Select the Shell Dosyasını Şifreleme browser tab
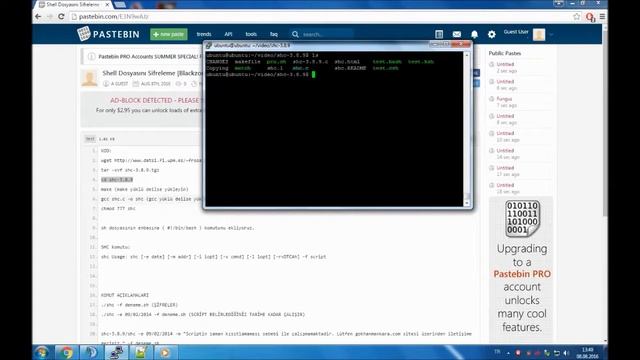The width and height of the screenshot is (640, 360). (73, 4)
